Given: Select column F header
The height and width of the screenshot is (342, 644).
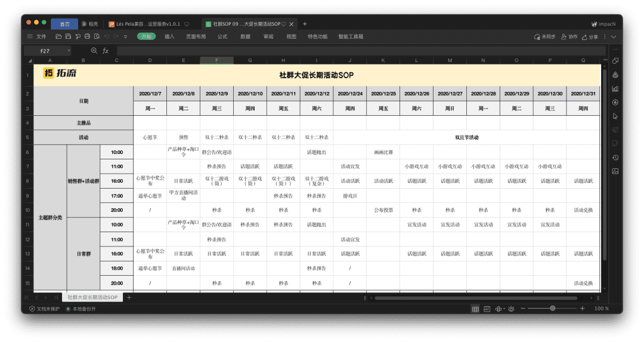Looking at the screenshot, I should click(x=217, y=60).
